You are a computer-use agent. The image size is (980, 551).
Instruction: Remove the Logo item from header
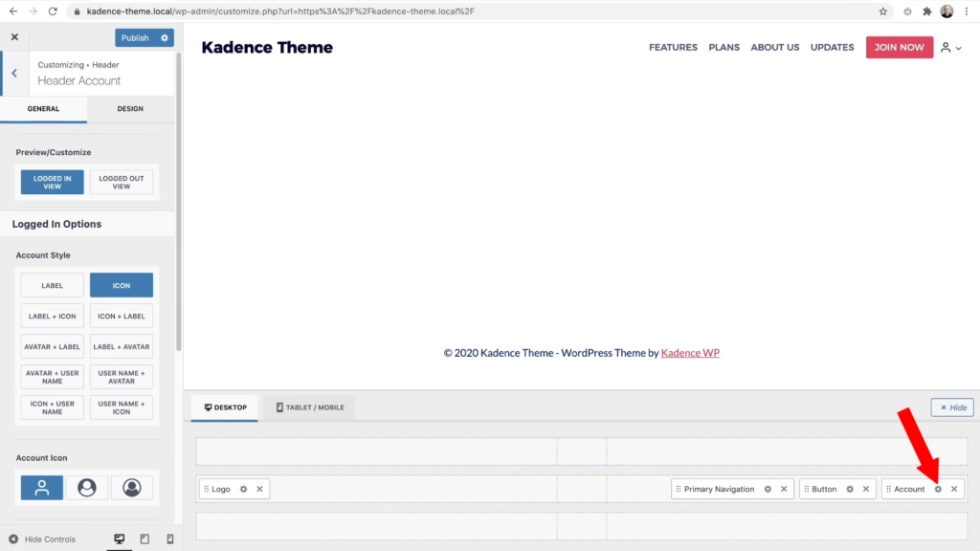(x=259, y=489)
